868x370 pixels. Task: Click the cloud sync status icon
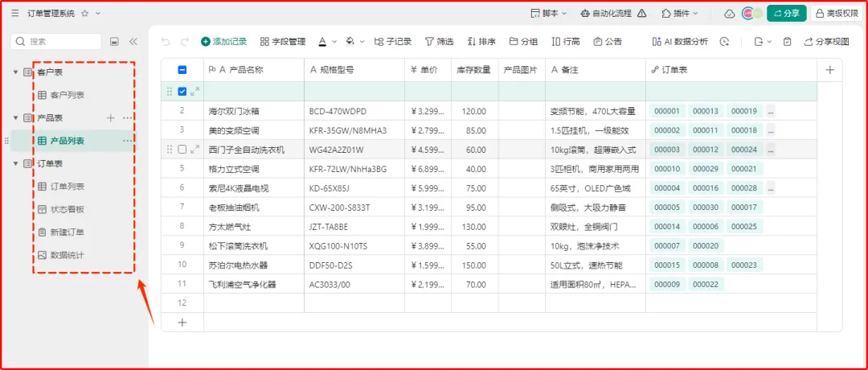(730, 14)
